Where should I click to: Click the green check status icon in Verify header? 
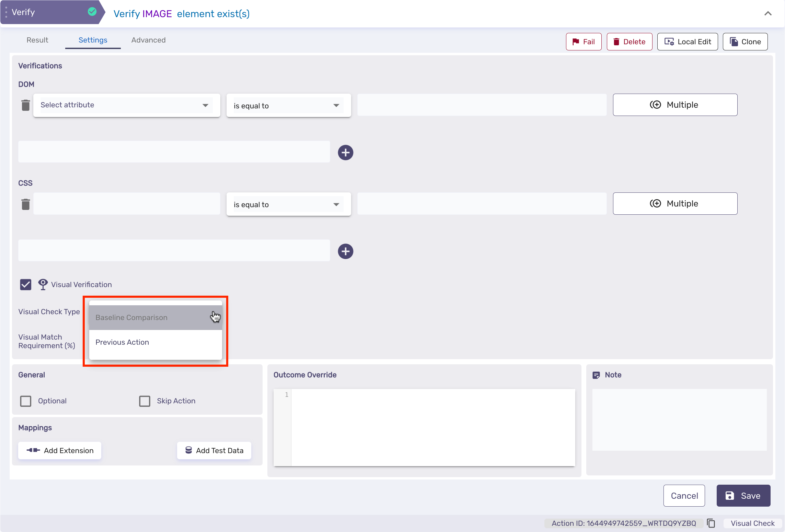[x=92, y=12]
